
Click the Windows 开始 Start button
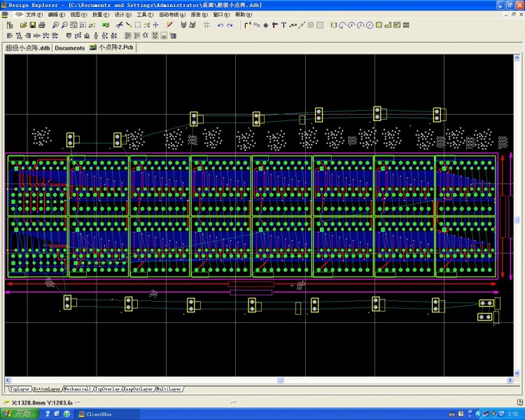pyautogui.click(x=20, y=414)
